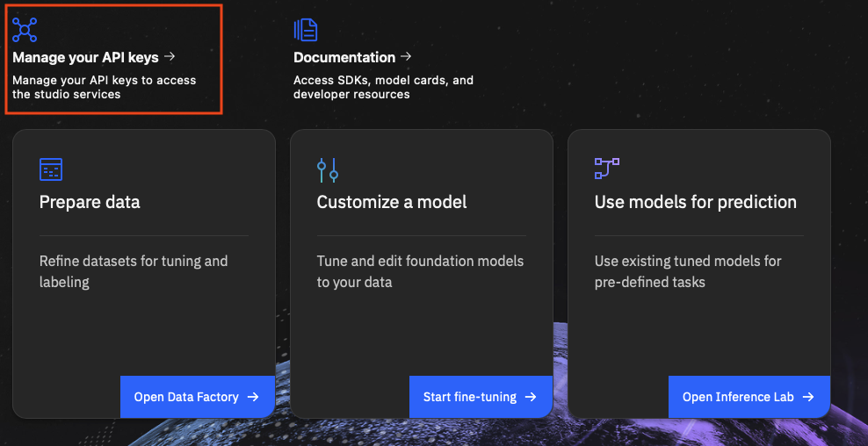The width and height of the screenshot is (868, 446).
Task: Click the SDKs and model cards description
Action: click(x=383, y=87)
